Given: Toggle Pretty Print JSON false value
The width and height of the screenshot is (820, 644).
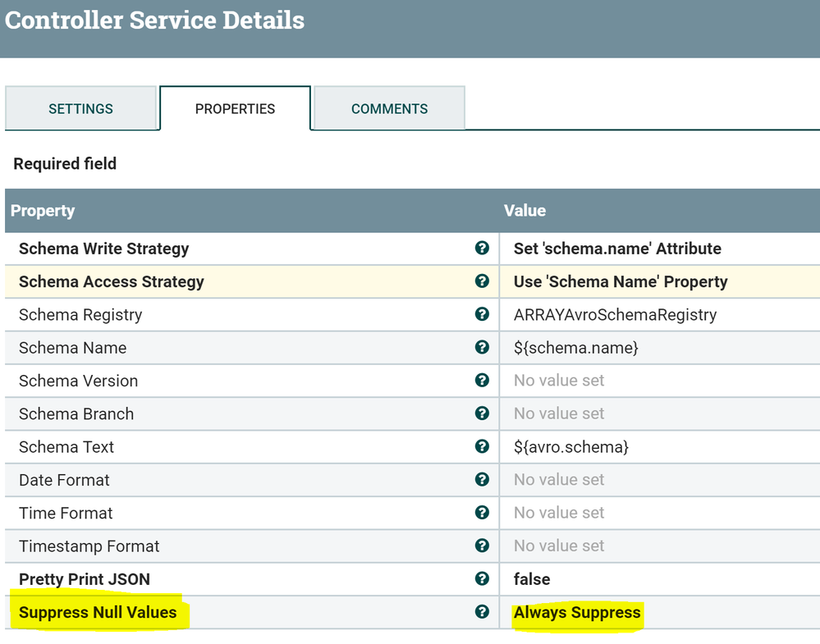Looking at the screenshot, I should tap(532, 579).
